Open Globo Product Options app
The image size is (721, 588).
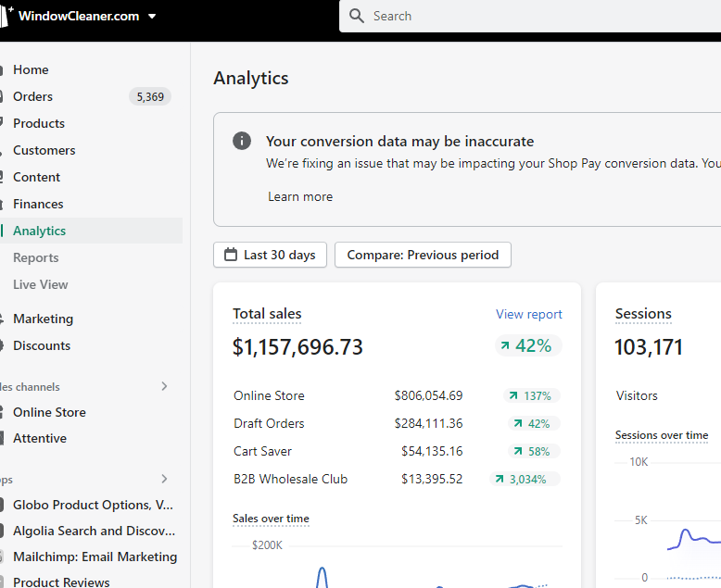[x=93, y=505]
